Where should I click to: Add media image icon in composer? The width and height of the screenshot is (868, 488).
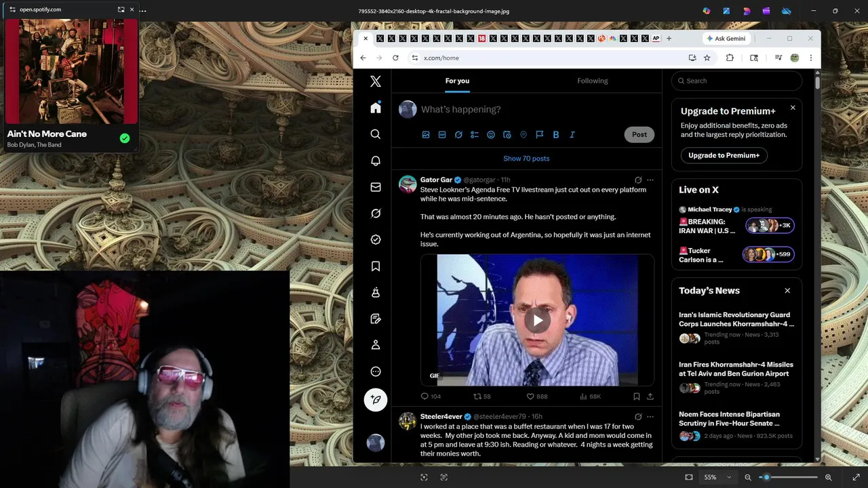point(426,135)
